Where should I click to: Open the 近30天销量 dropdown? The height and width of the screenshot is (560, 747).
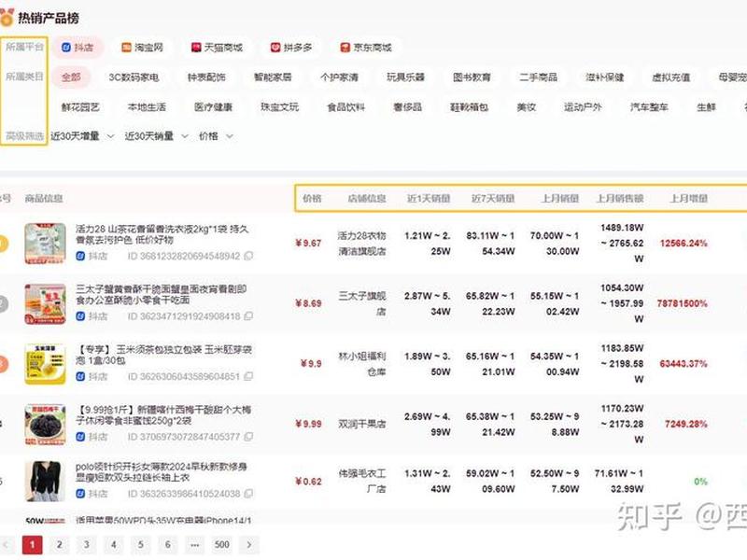click(157, 136)
